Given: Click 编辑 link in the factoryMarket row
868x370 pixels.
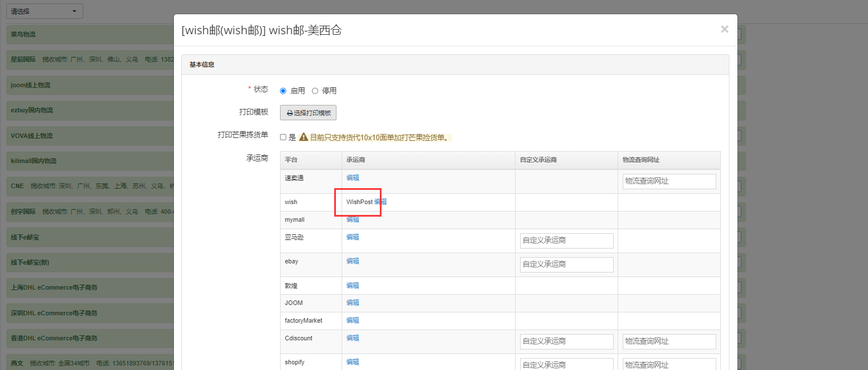Looking at the screenshot, I should pyautogui.click(x=352, y=320).
